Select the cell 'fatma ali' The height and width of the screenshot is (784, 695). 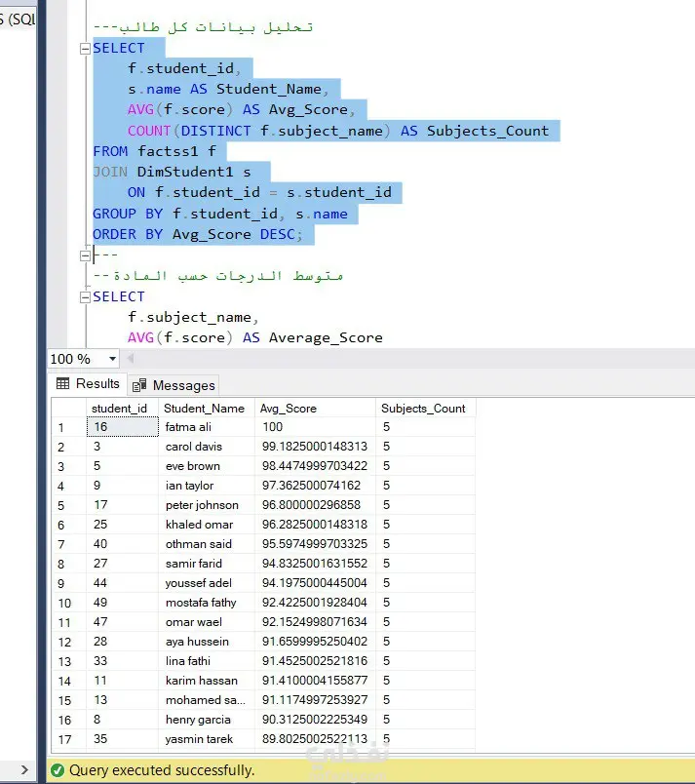coord(207,427)
